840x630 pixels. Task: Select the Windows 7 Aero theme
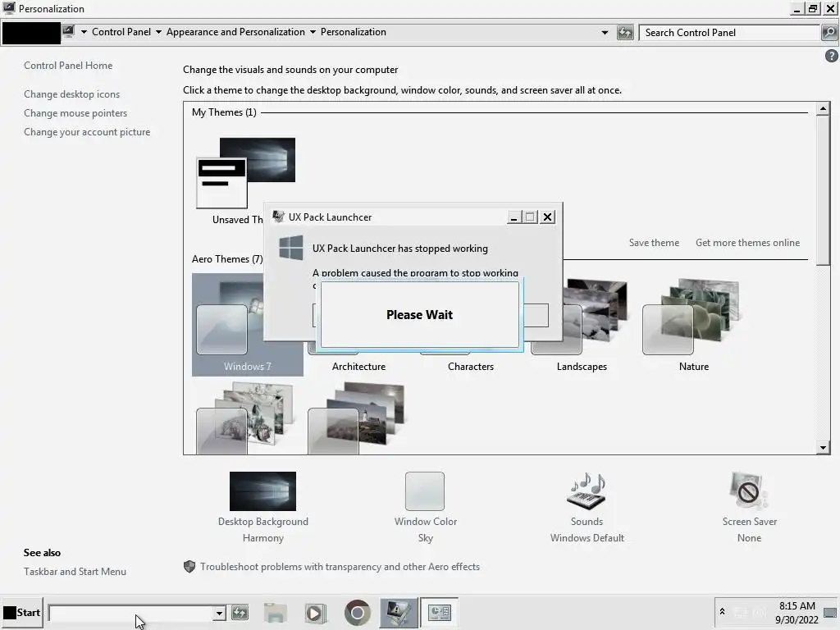248,325
